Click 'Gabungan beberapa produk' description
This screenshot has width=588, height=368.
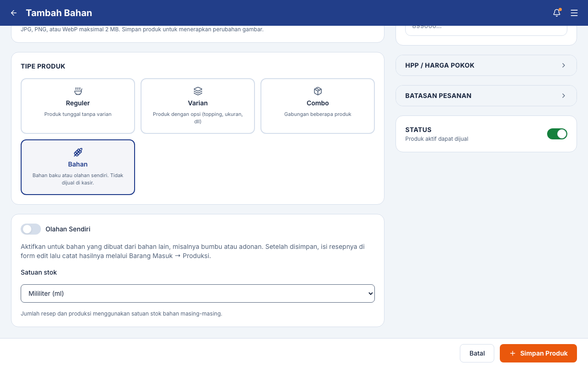pos(318,114)
